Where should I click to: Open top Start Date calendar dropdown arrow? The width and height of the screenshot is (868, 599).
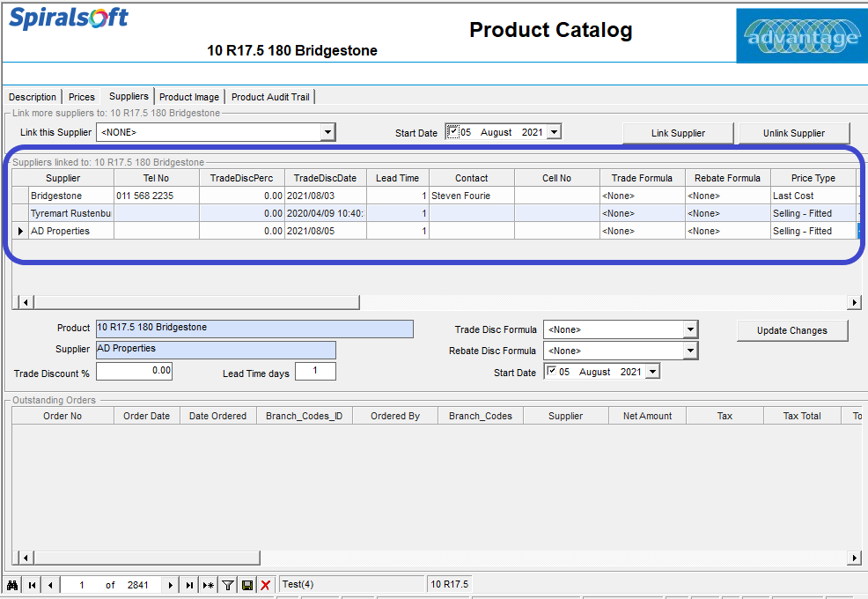coord(554,132)
